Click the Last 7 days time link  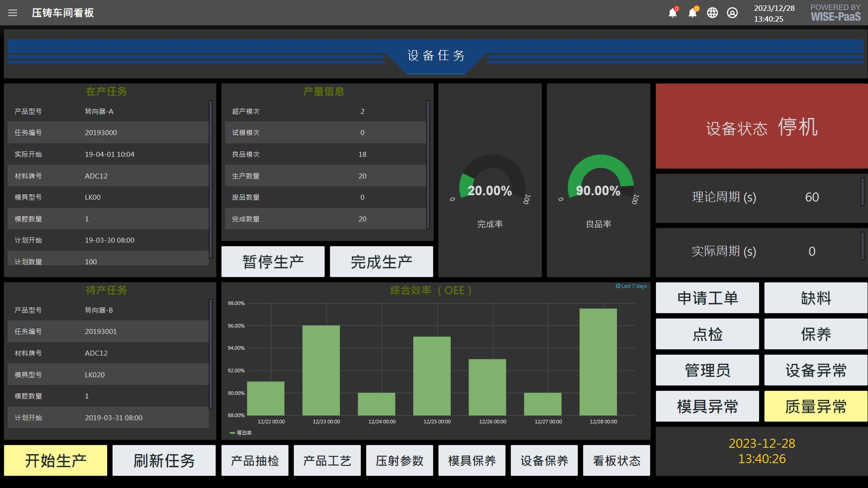pyautogui.click(x=631, y=286)
